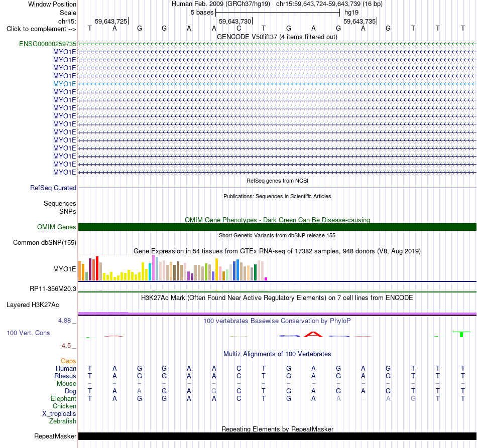477x448 pixels.
Task: Click the Rhesus alignment row label
Action: pyautogui.click(x=65, y=376)
